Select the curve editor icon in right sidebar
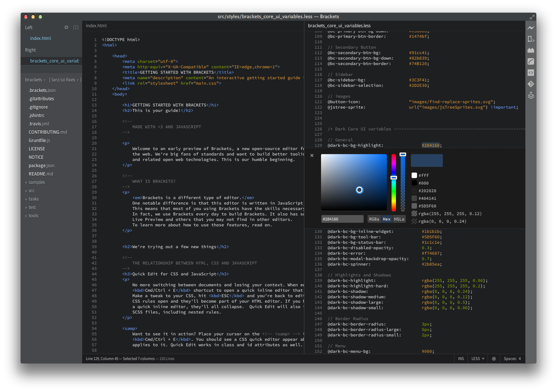The height and width of the screenshot is (392, 557). tap(531, 61)
